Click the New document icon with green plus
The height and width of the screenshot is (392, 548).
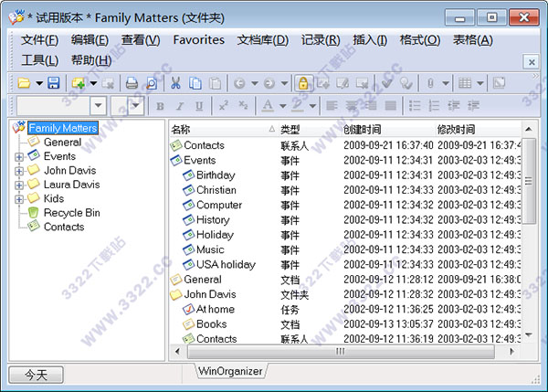click(x=79, y=83)
